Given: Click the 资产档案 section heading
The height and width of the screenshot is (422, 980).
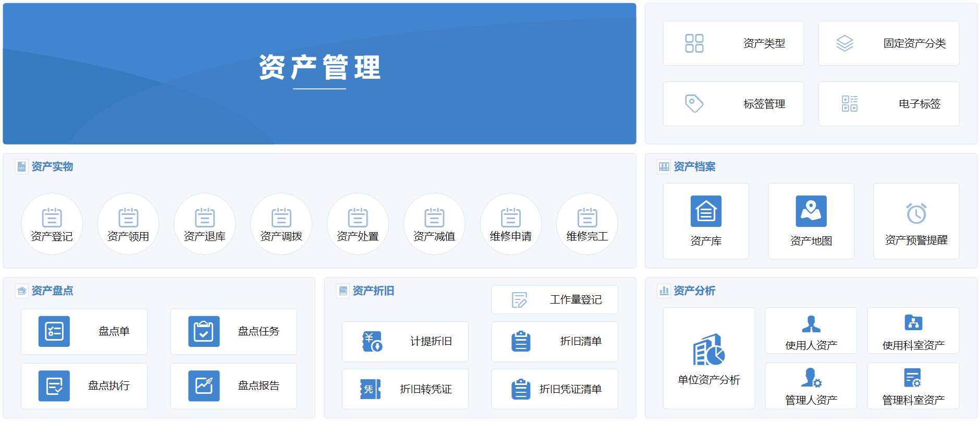Looking at the screenshot, I should point(694,166).
